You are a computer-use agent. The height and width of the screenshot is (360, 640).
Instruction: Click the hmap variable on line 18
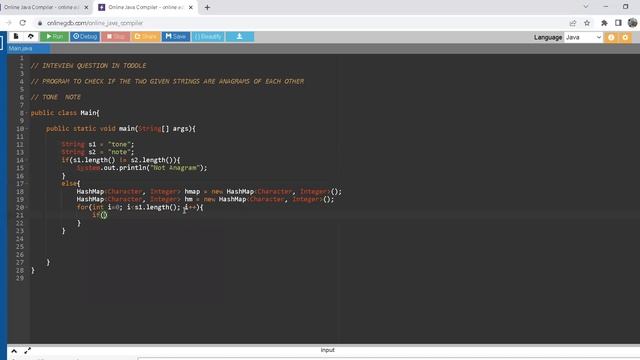pyautogui.click(x=192, y=191)
